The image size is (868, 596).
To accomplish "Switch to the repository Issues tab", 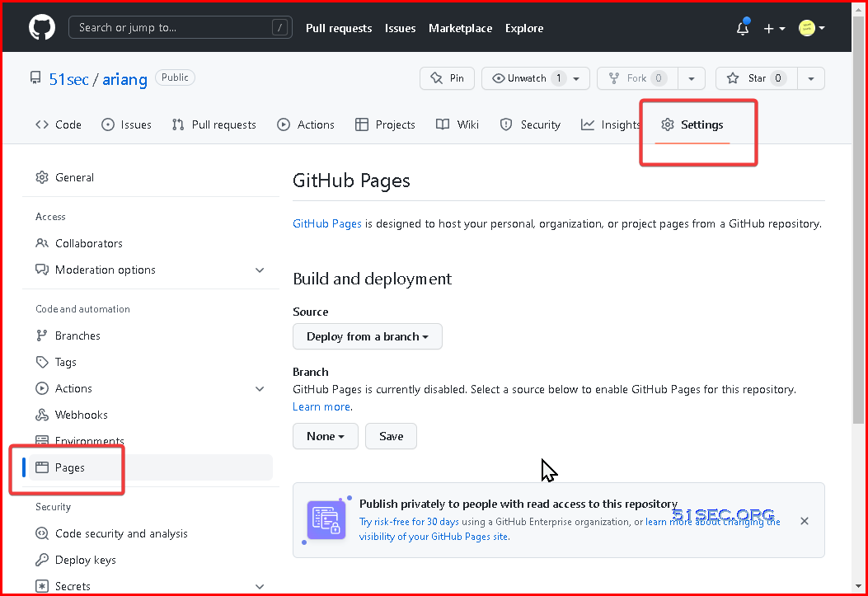I will point(126,124).
